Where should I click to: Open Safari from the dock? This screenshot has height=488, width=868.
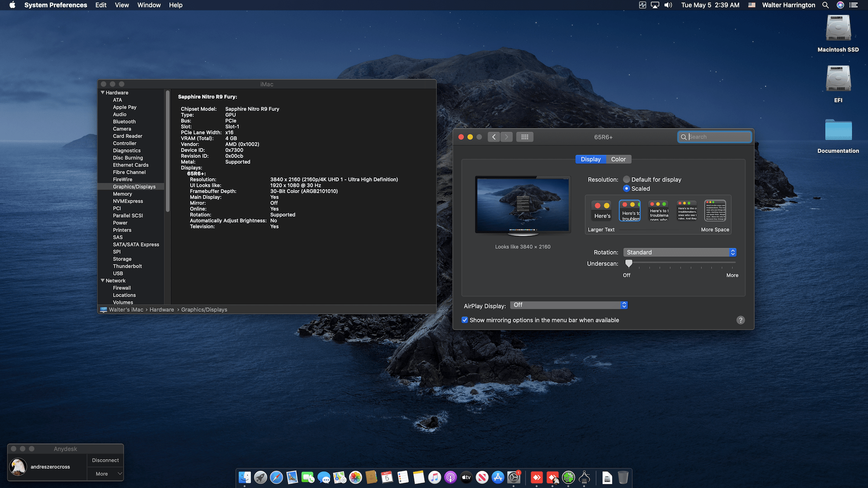(276, 477)
